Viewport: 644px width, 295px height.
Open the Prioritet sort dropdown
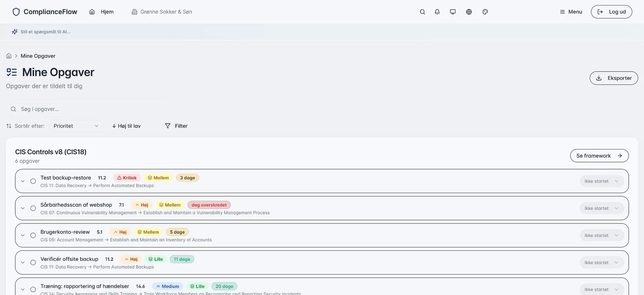(76, 126)
